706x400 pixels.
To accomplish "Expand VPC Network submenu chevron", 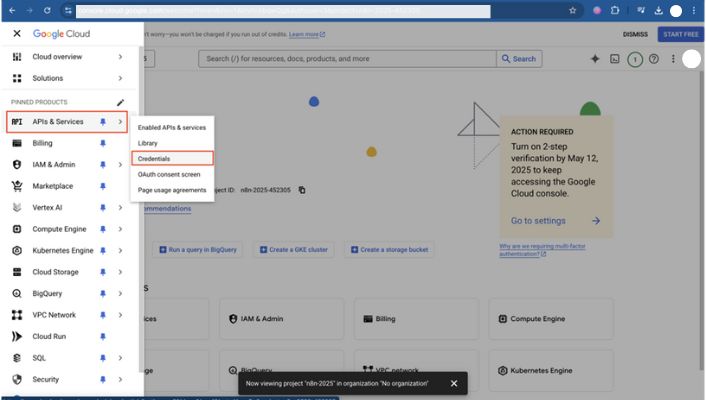I will tap(120, 315).
